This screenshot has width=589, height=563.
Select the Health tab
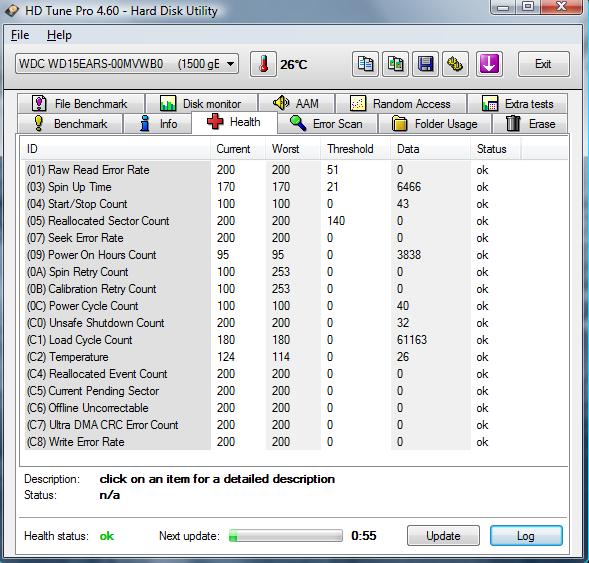click(234, 122)
